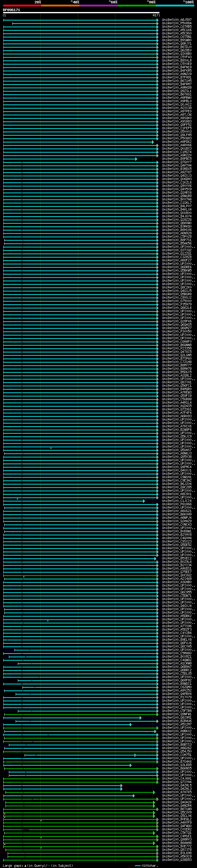Viewport: 197px width, 868px height.
Task: Select the UniRef100_B0EQL2 label
Action: tap(176, 819)
